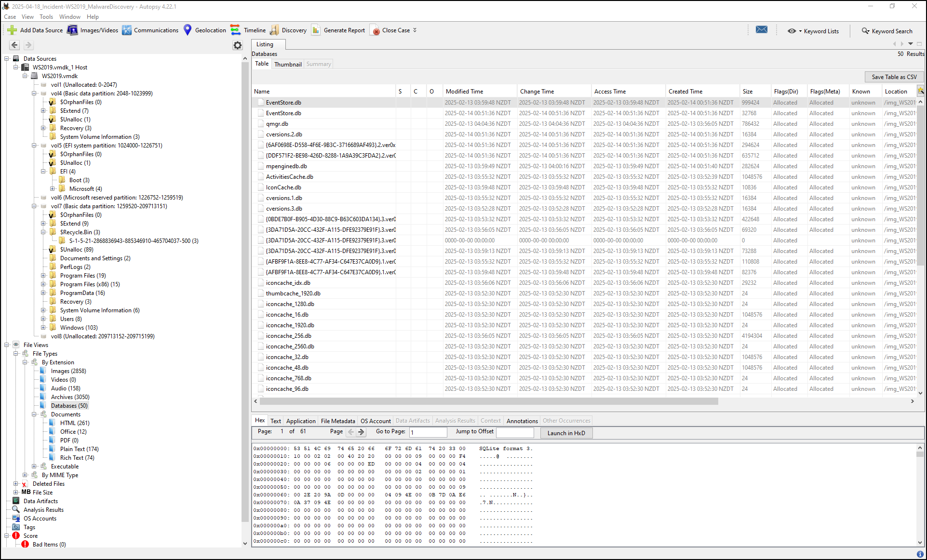Click the Keyword Search magnifier icon

pos(866,31)
